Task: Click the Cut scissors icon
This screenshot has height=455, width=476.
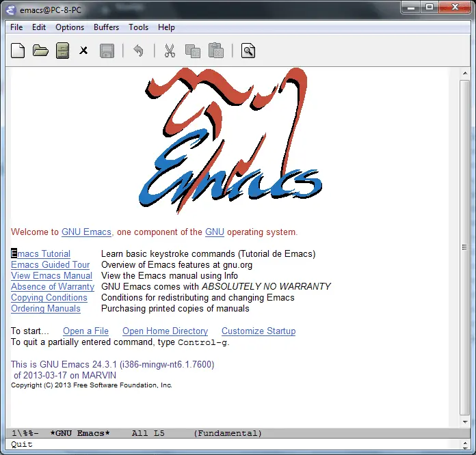Action: pyautogui.click(x=170, y=51)
